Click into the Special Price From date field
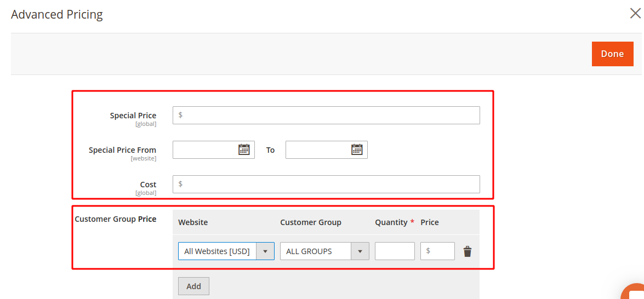Screen dimensions: 644x299 214,150
